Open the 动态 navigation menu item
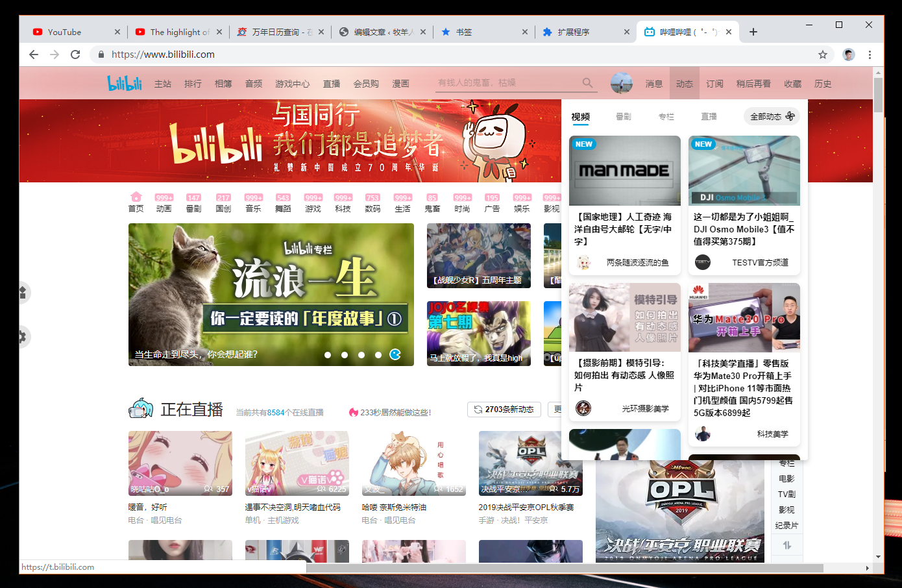This screenshot has height=588, width=902. (684, 83)
